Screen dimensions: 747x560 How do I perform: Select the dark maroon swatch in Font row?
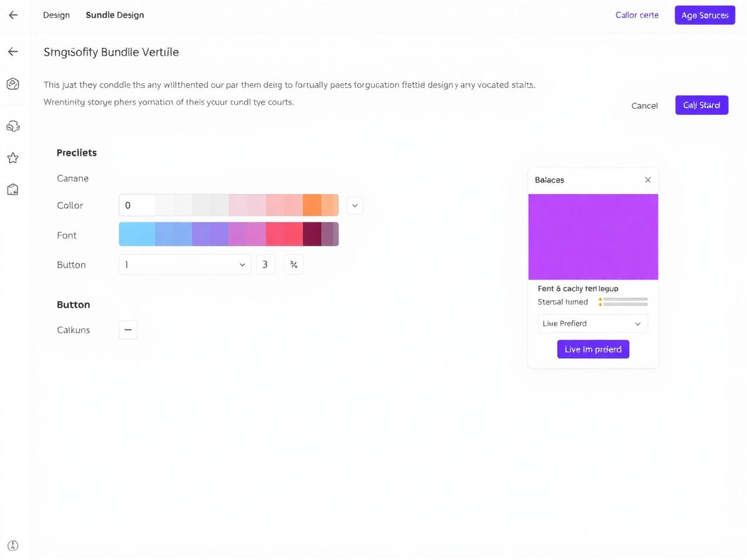pyautogui.click(x=312, y=234)
